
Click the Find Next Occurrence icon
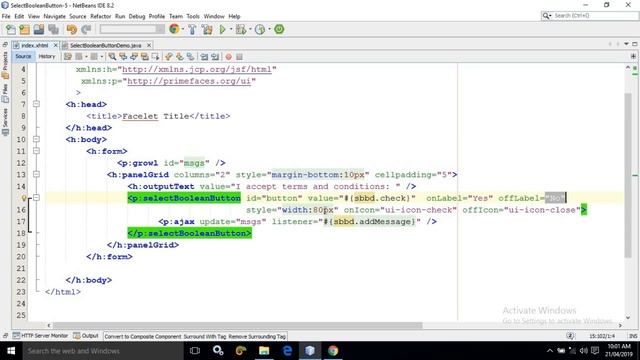tap(133, 57)
